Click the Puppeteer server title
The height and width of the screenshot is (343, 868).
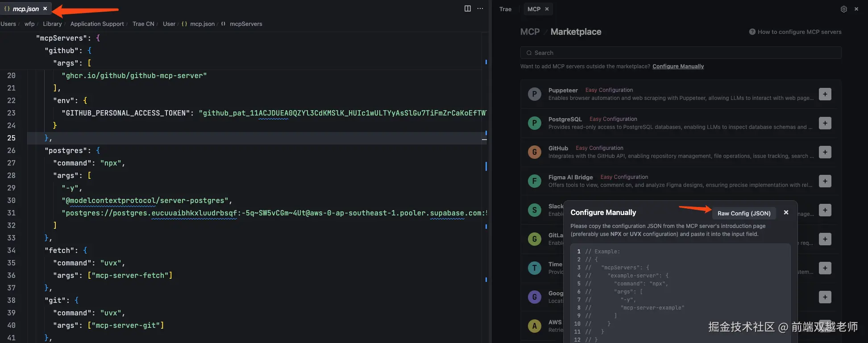(x=563, y=90)
